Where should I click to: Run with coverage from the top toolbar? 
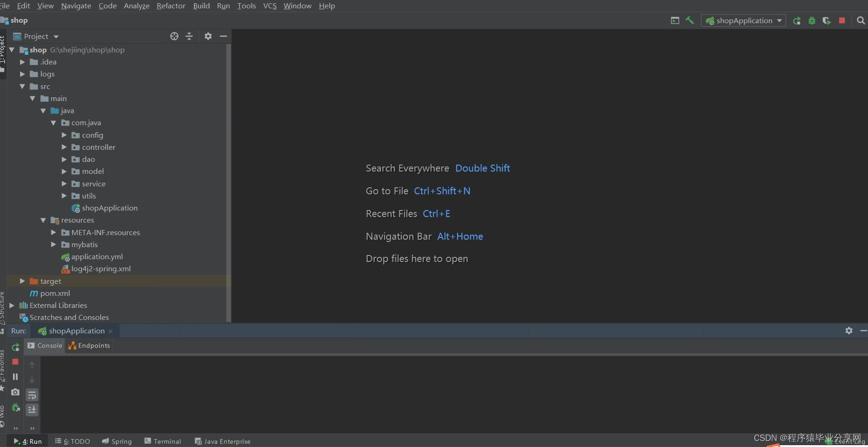[x=827, y=20]
